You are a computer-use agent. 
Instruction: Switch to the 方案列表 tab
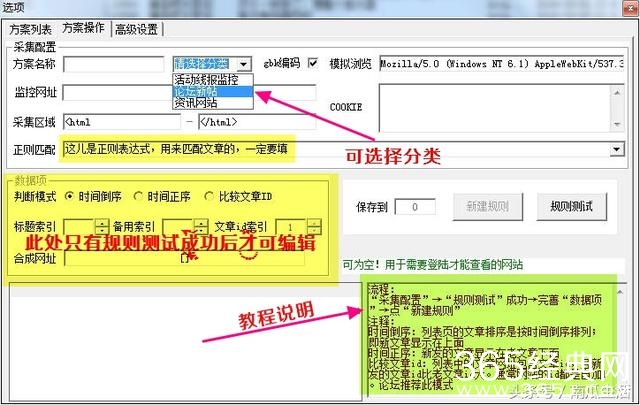coord(32,28)
